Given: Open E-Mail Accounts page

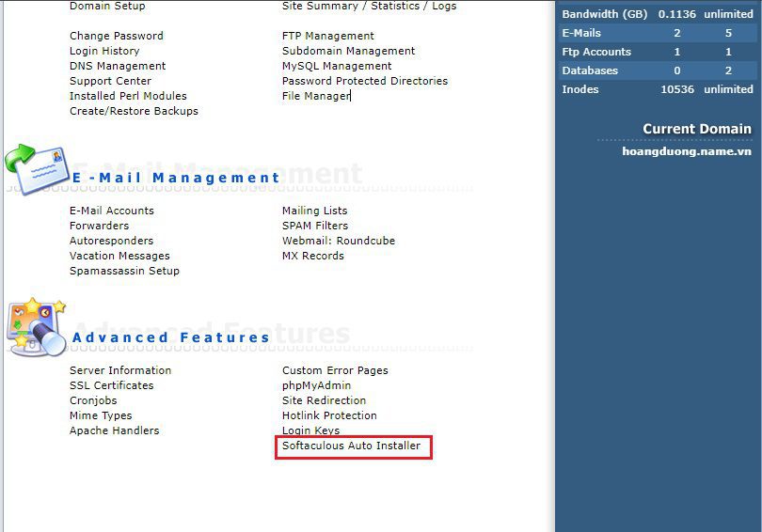Looking at the screenshot, I should (111, 211).
